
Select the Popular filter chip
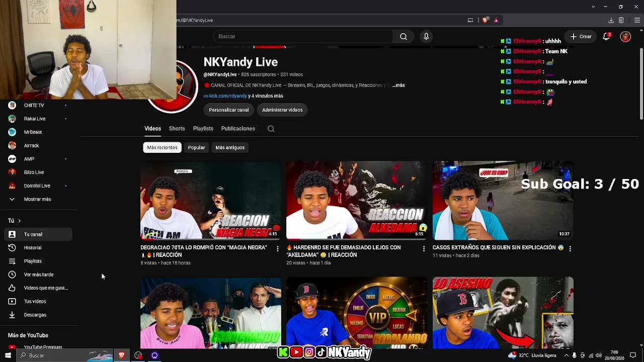(x=196, y=148)
